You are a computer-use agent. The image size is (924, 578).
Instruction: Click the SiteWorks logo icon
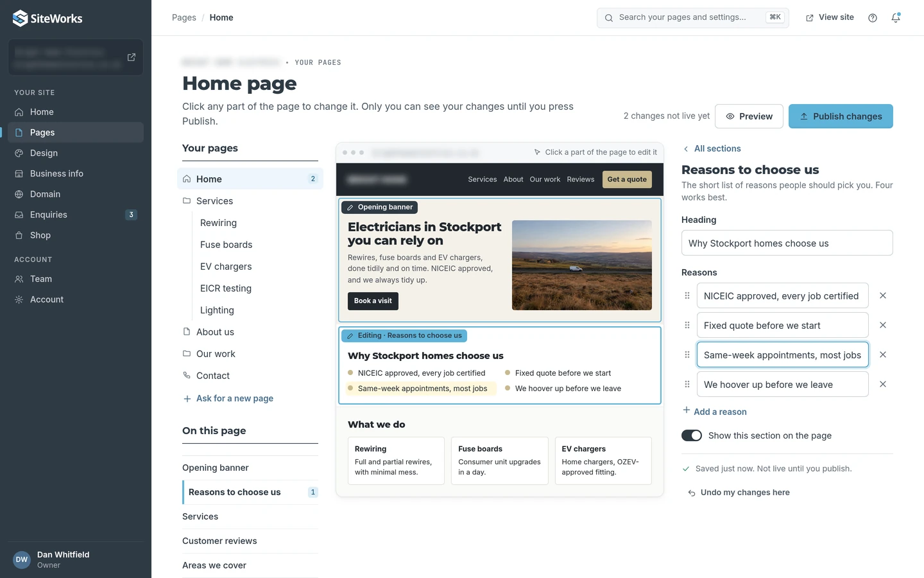pos(20,18)
